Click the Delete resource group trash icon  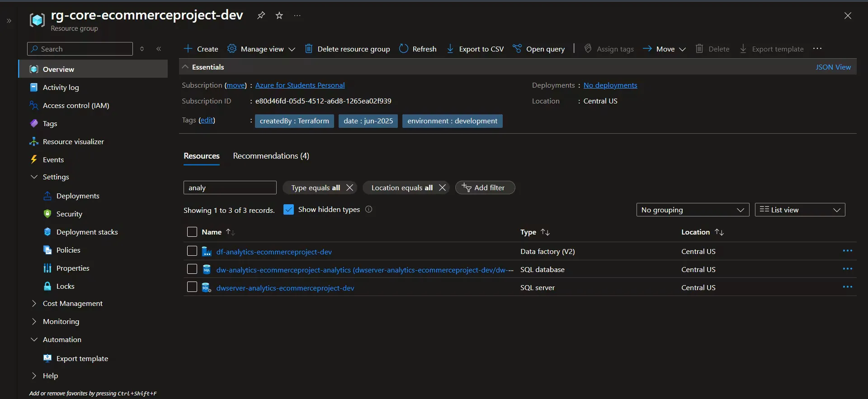pyautogui.click(x=308, y=49)
